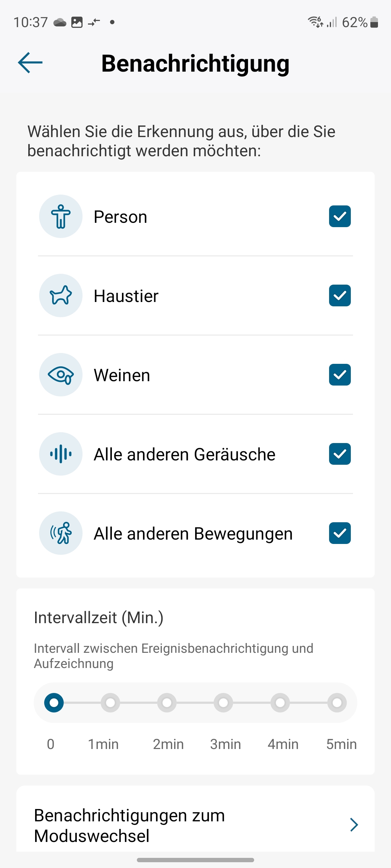The image size is (391, 868).
Task: Tap the sound wave Geräusche icon
Action: [61, 454]
